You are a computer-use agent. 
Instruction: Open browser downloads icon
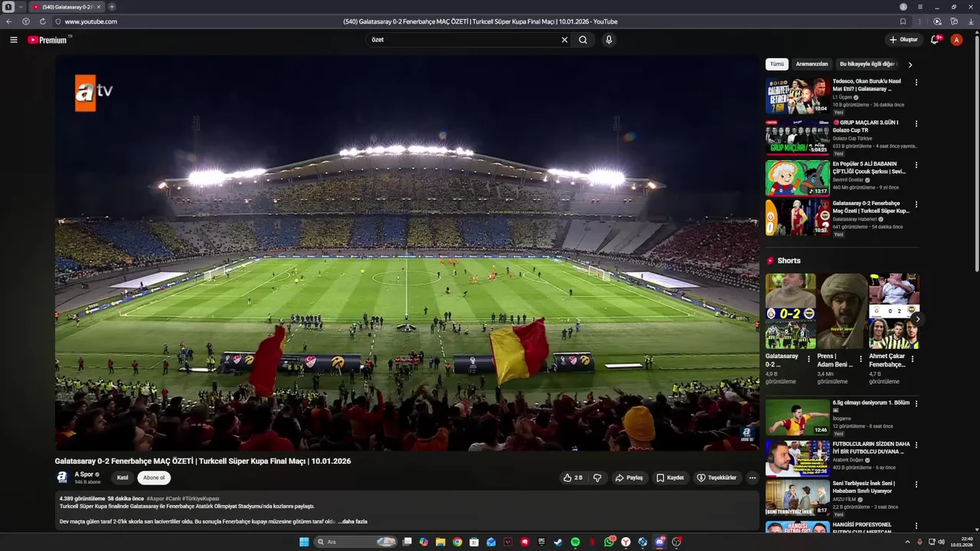[971, 21]
